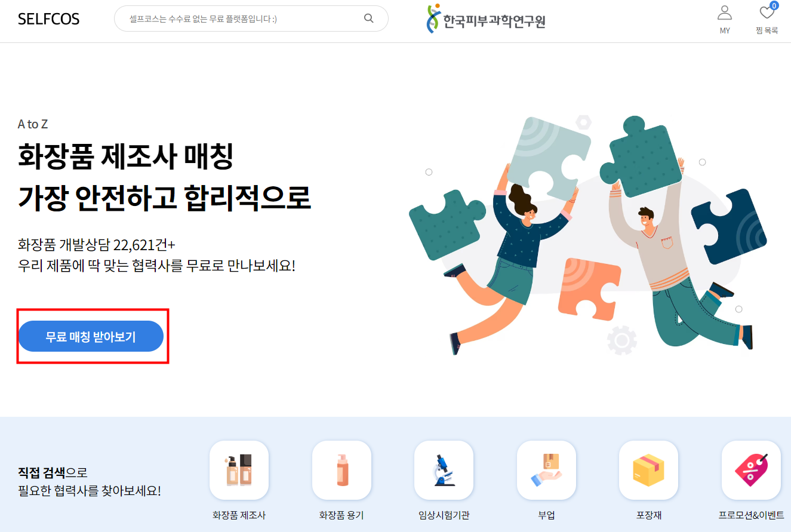Open the 프로모션&이벤트 tag icon
This screenshot has height=532, width=791.
[751, 470]
